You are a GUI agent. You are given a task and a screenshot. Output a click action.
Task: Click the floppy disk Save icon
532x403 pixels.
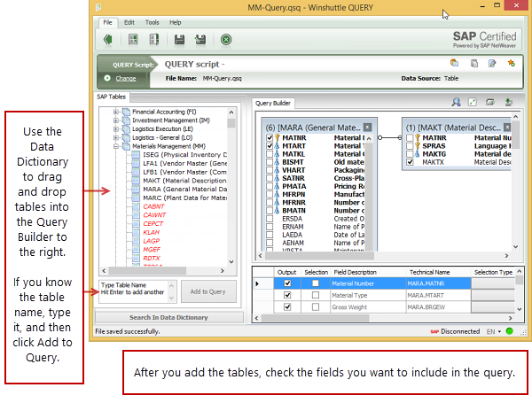pyautogui.click(x=179, y=40)
